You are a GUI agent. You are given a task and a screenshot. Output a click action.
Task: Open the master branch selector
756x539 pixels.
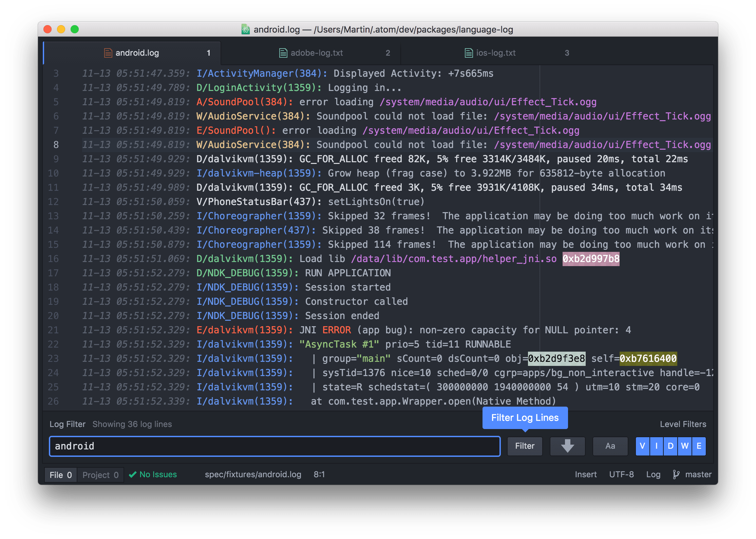(x=698, y=475)
